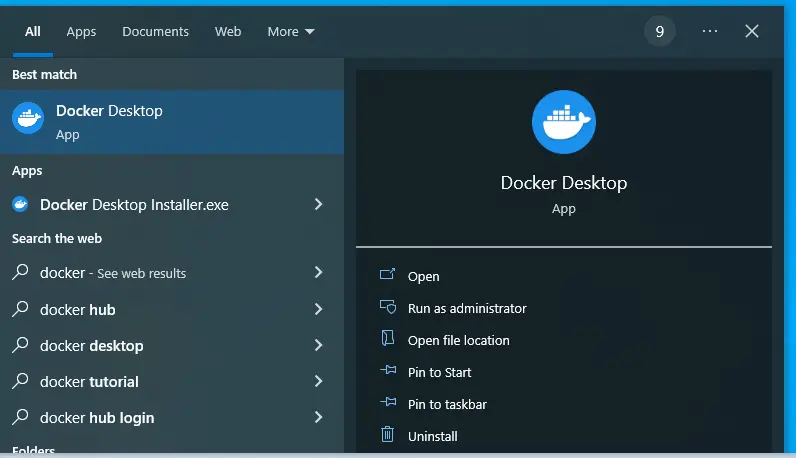Click the Pin to Start pin icon
This screenshot has height=458, width=796.
(x=388, y=370)
